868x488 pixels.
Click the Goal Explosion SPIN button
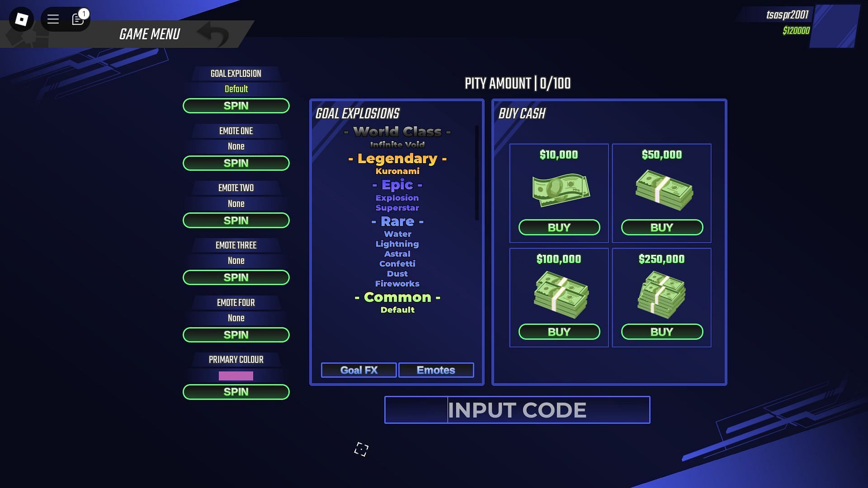[x=236, y=105]
